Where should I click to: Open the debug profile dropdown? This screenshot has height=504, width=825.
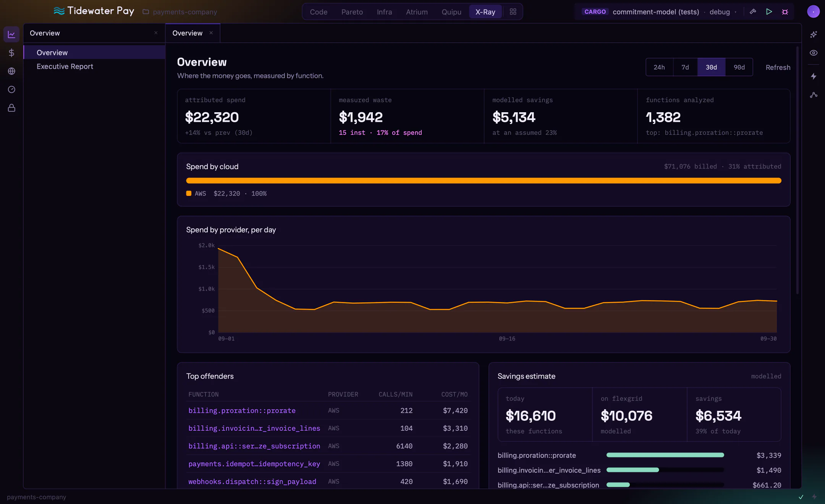point(723,12)
